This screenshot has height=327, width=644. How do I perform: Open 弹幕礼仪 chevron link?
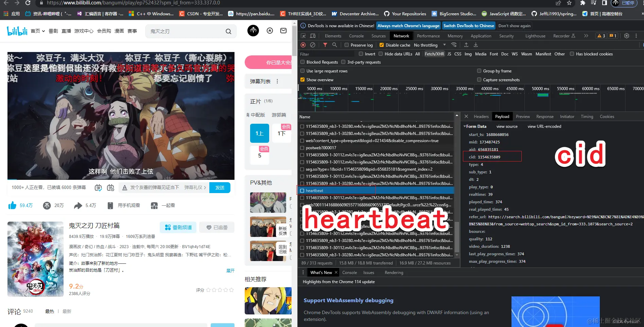coord(195,188)
